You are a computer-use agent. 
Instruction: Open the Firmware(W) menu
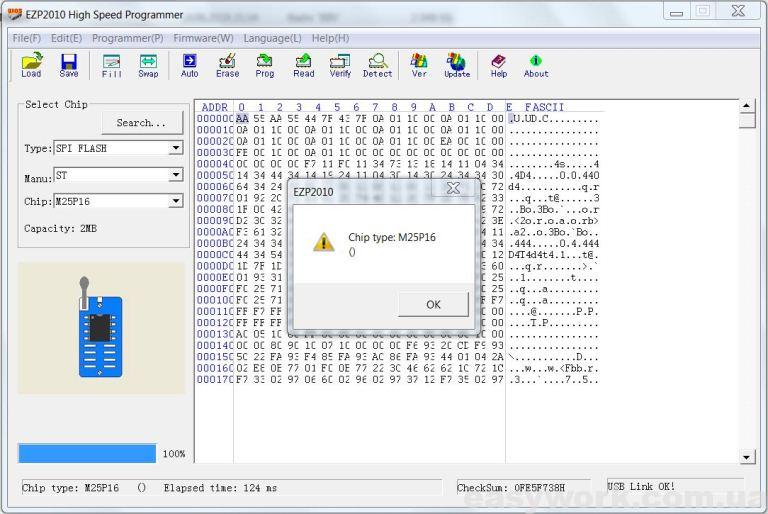(203, 38)
